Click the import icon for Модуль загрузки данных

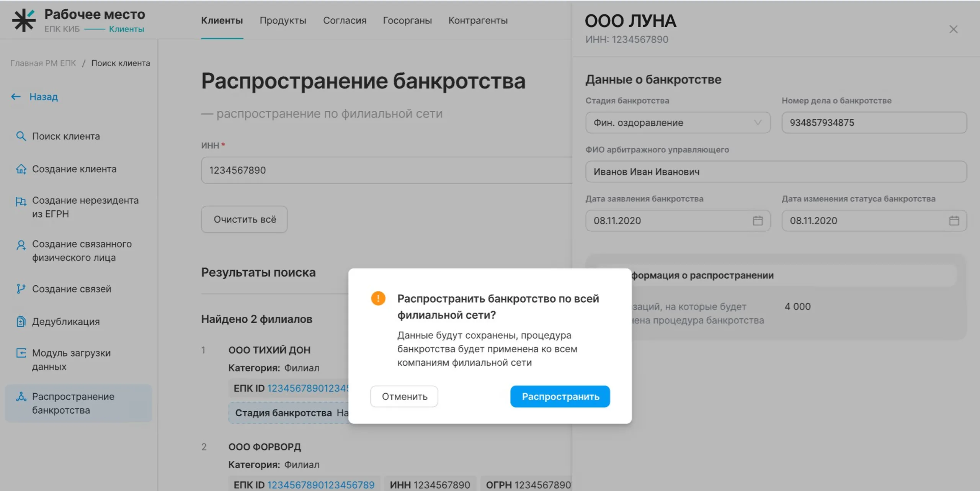pyautogui.click(x=21, y=353)
